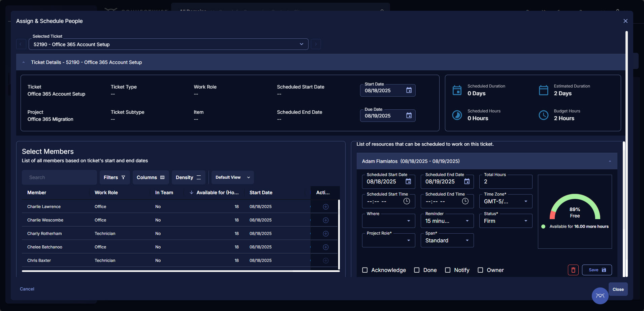Sort by the Work Role column header
This screenshot has height=311, width=644.
pos(106,193)
